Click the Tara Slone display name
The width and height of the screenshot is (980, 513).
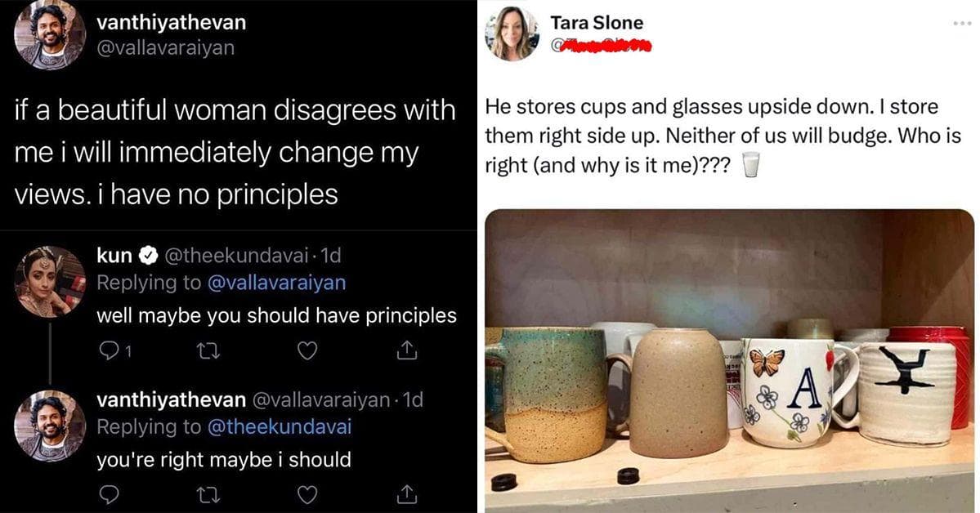pos(596,23)
